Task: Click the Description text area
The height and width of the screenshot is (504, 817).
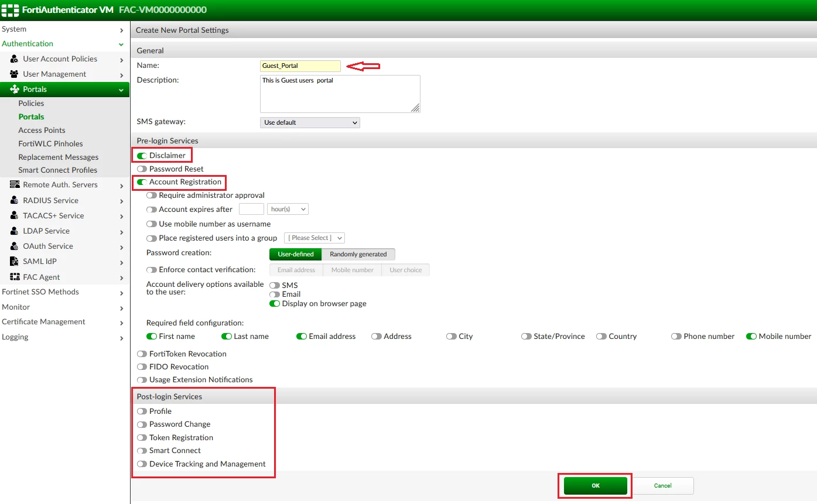Action: pos(340,94)
